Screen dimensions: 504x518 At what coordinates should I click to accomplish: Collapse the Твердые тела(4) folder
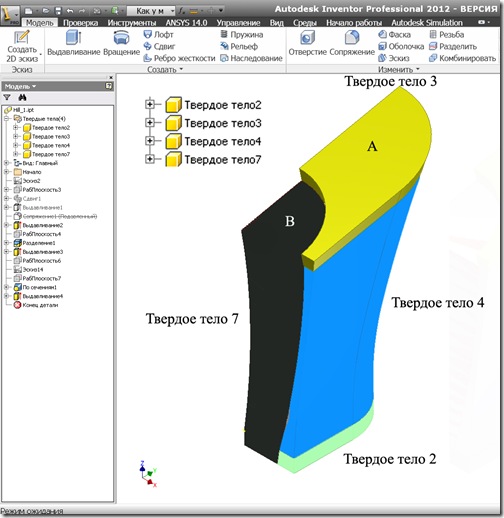tap(6, 119)
